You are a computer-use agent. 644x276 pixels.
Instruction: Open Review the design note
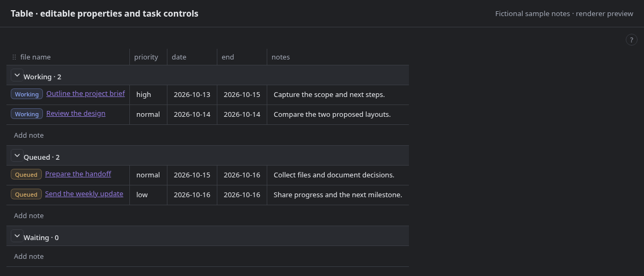coord(76,113)
